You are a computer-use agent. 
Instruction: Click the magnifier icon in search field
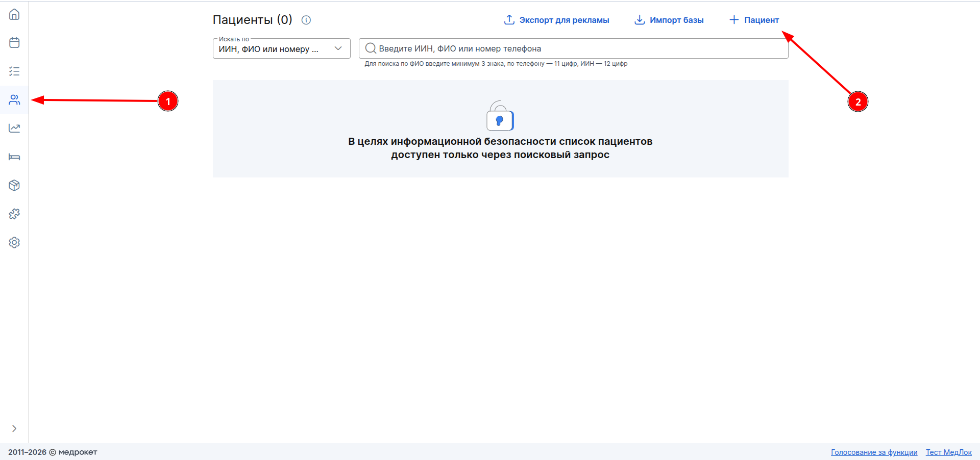(x=371, y=48)
